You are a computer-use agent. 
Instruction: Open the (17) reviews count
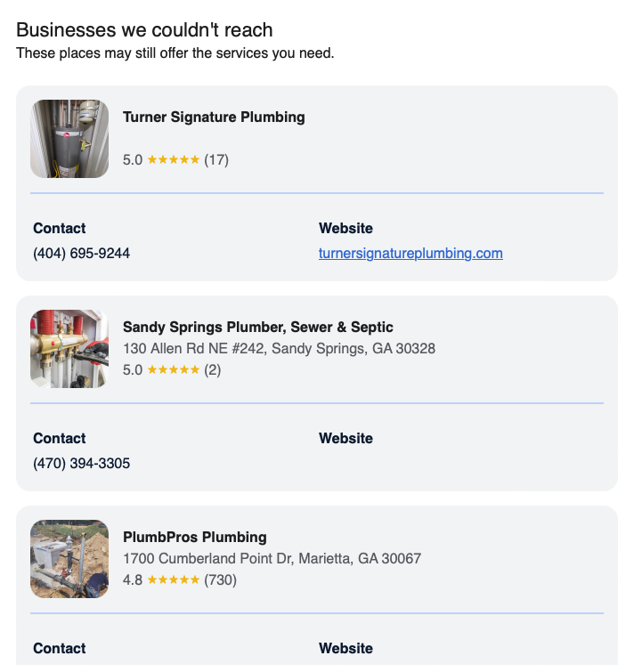pyautogui.click(x=216, y=160)
